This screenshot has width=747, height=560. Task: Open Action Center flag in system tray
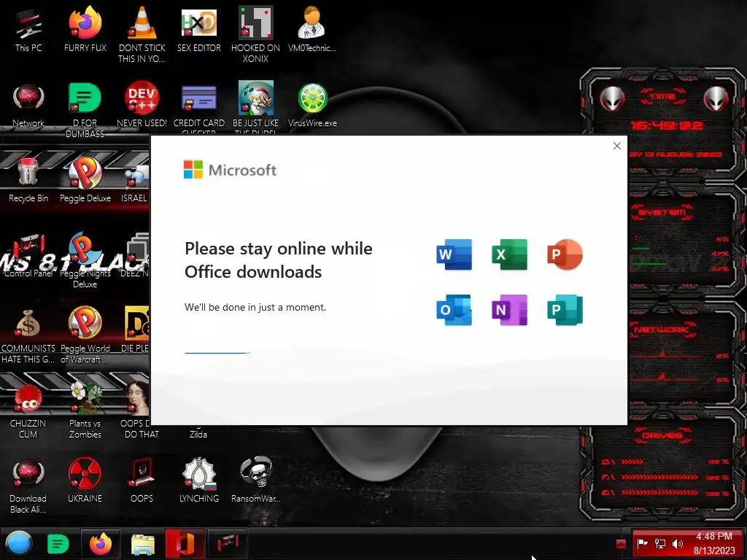point(642,543)
